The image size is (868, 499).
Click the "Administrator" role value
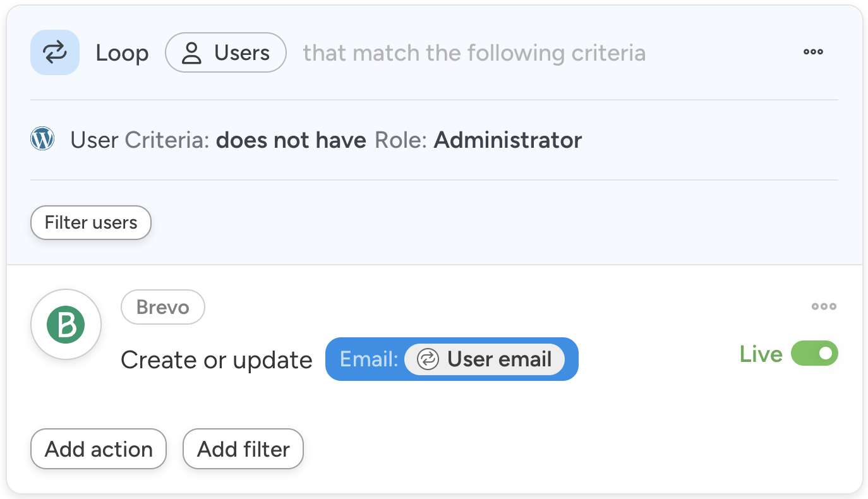pyautogui.click(x=508, y=140)
